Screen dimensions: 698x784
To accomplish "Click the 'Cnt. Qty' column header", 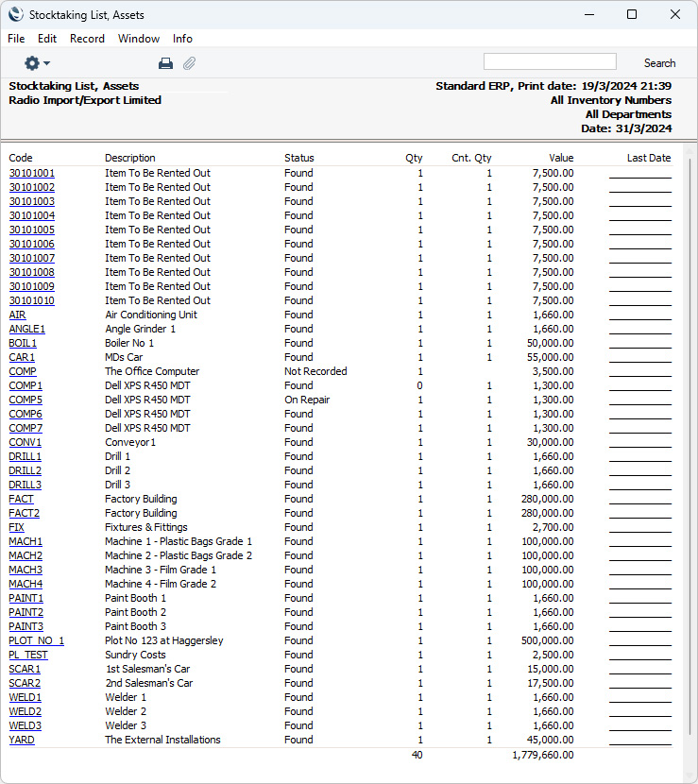I will [x=471, y=158].
